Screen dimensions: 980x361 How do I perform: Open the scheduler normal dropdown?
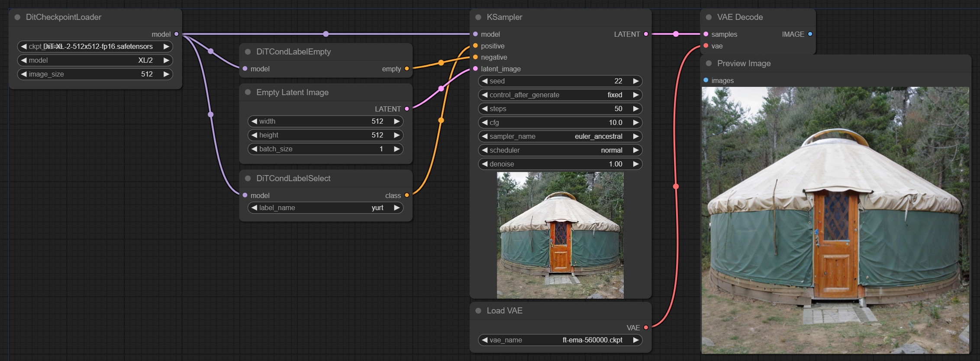(x=560, y=150)
